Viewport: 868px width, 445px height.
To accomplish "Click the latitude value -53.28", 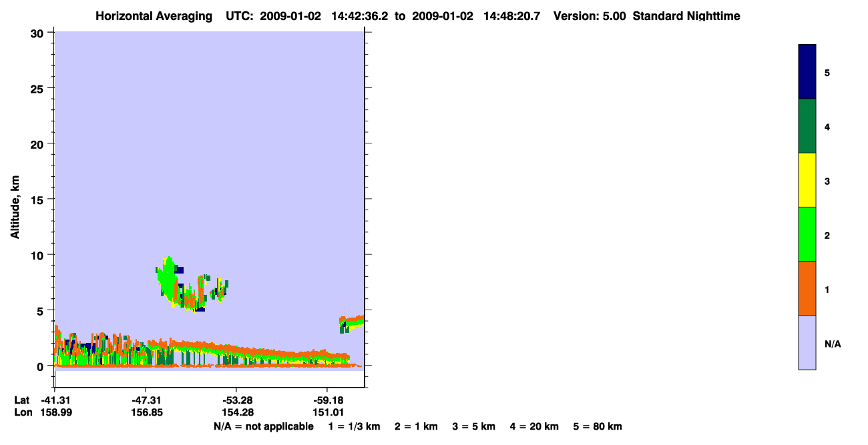I will coord(237,400).
